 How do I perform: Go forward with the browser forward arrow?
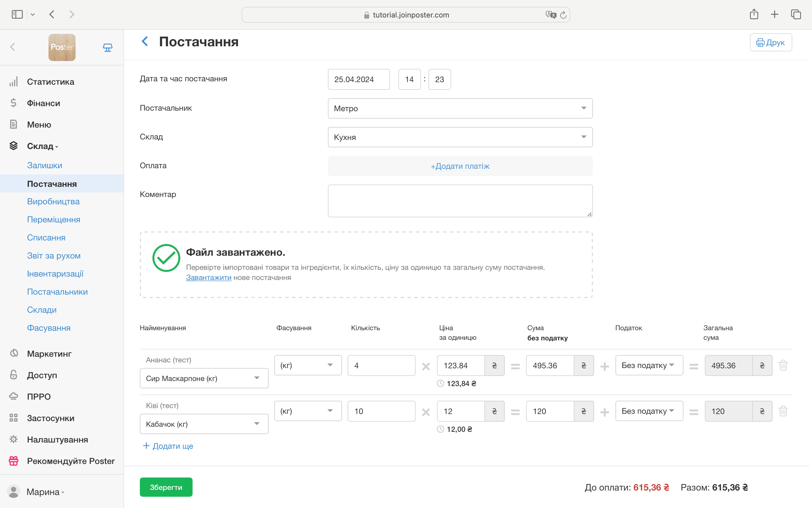[71, 14]
